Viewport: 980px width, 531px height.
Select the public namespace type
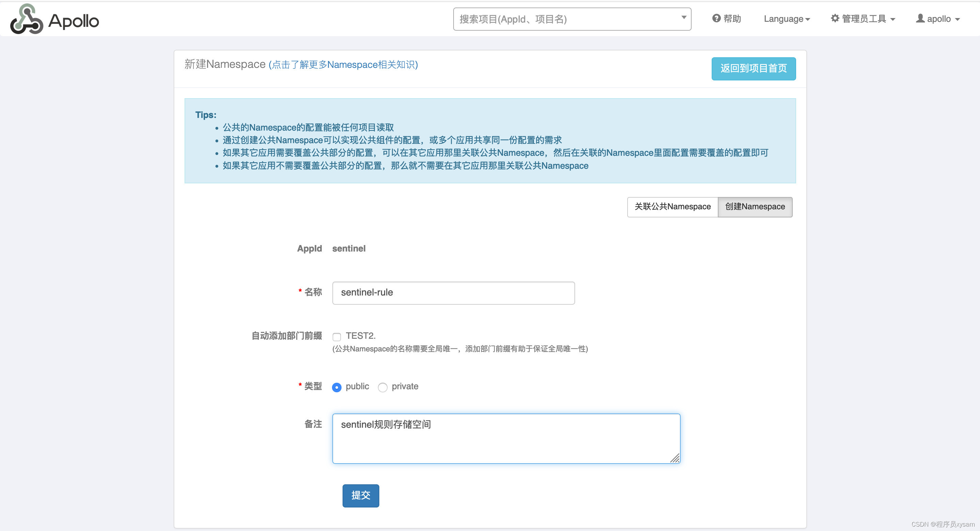(x=337, y=387)
